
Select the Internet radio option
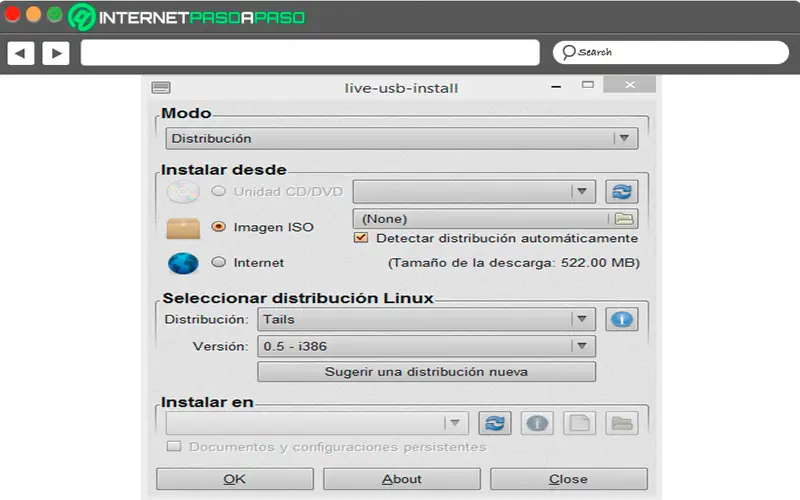[218, 262]
